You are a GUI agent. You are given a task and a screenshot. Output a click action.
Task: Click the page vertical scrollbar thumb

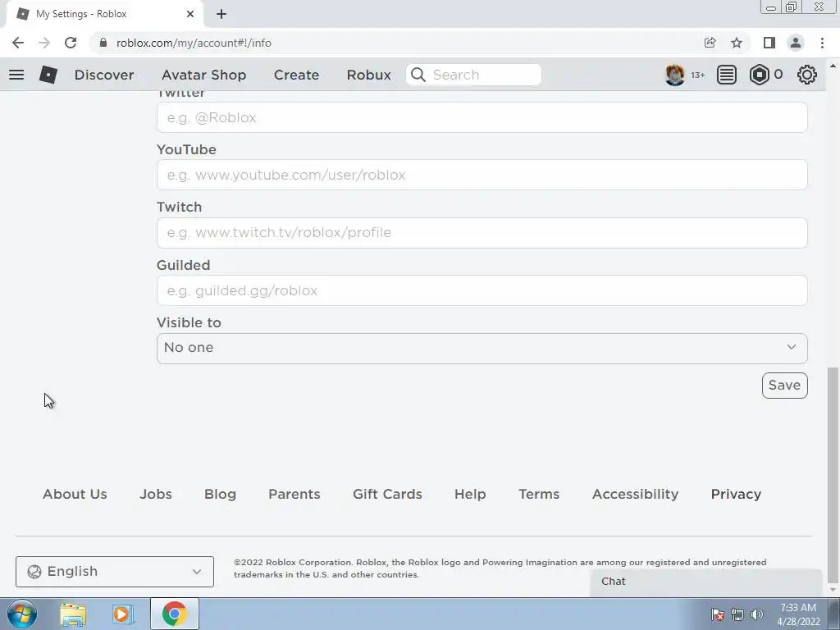pyautogui.click(x=833, y=474)
